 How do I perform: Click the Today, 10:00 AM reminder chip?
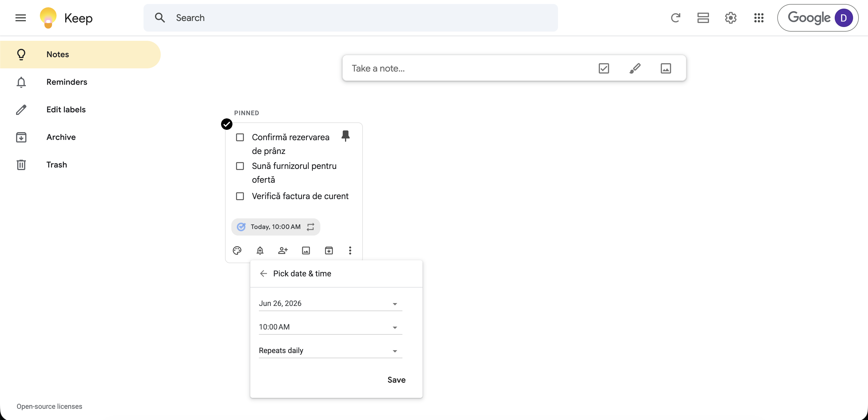[x=275, y=227]
